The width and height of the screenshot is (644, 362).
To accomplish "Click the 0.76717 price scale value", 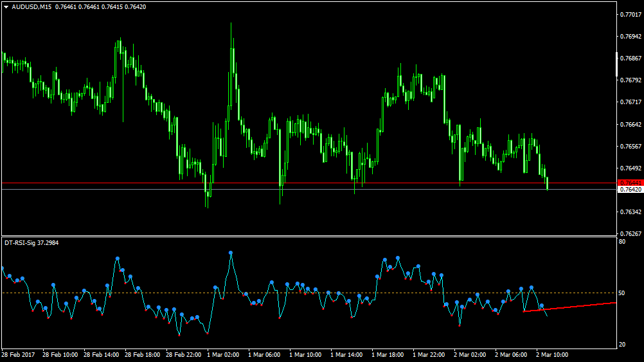I will coord(631,102).
